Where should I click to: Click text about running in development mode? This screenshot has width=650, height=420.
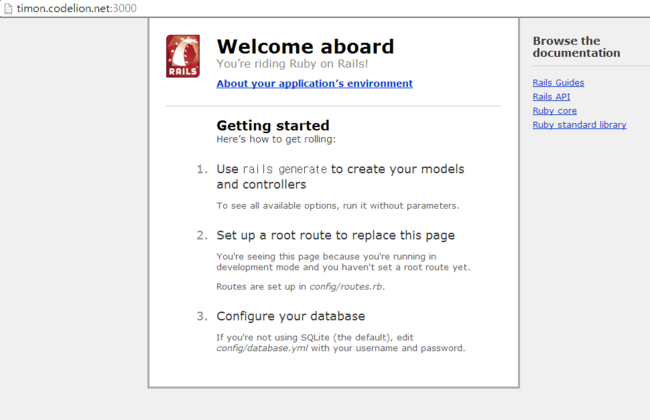point(343,262)
